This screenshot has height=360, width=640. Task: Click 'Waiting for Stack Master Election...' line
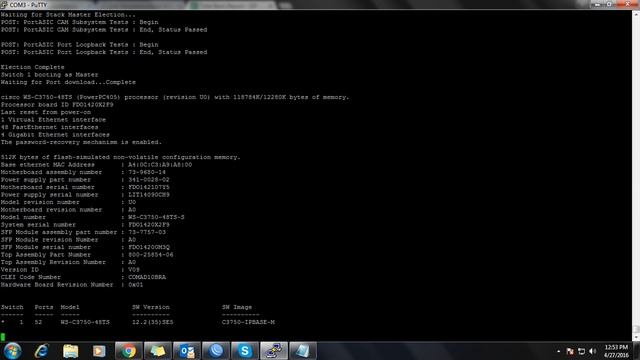pos(67,15)
